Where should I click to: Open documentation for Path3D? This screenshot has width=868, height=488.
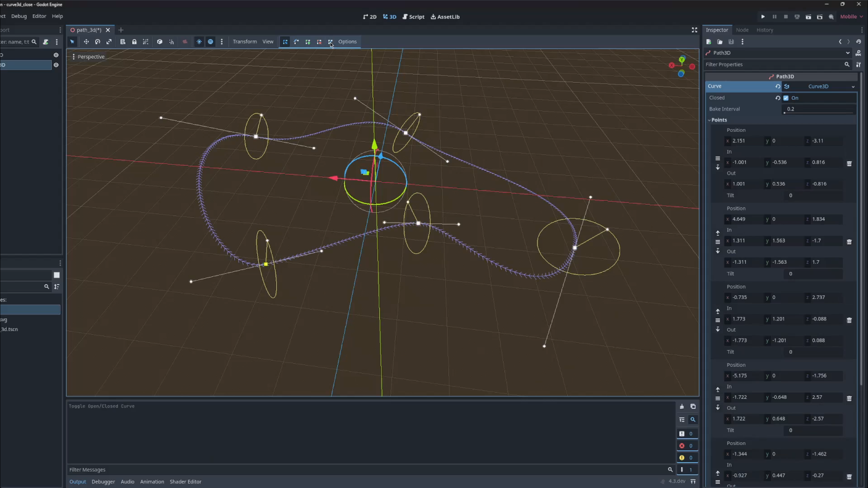coord(859,53)
